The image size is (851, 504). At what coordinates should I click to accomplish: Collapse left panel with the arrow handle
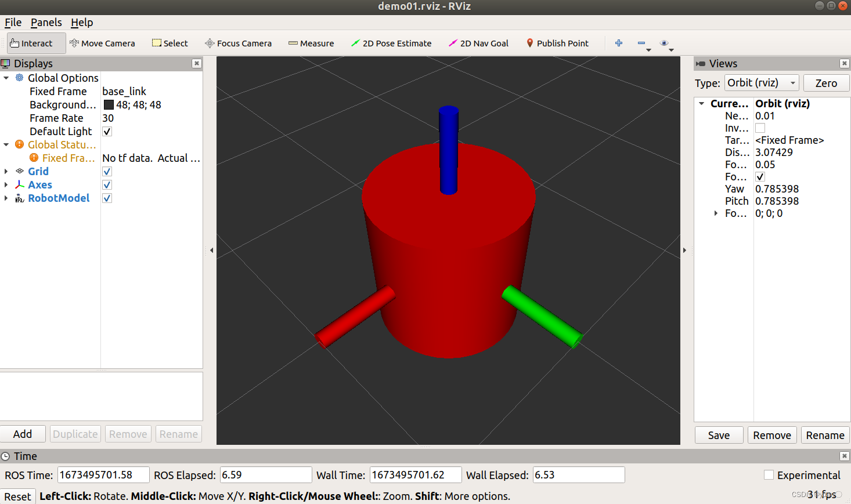211,251
